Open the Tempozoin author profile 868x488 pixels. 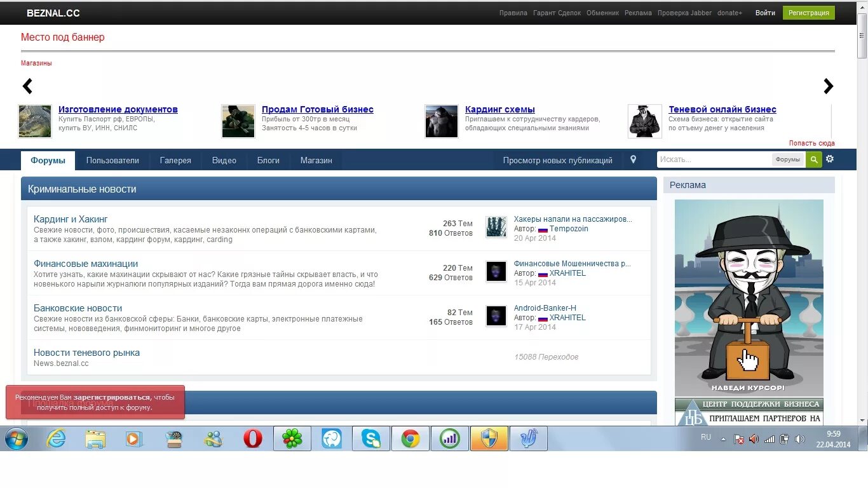(569, 229)
